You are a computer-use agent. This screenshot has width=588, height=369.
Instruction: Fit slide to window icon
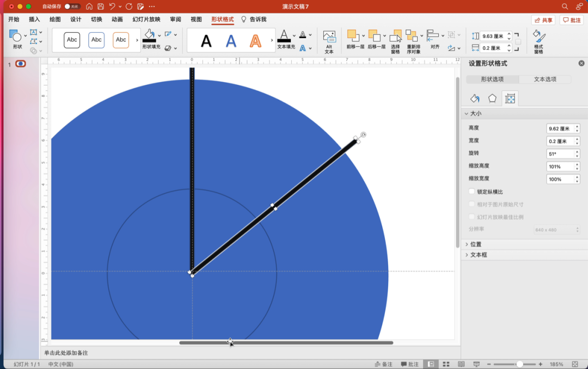pos(575,364)
